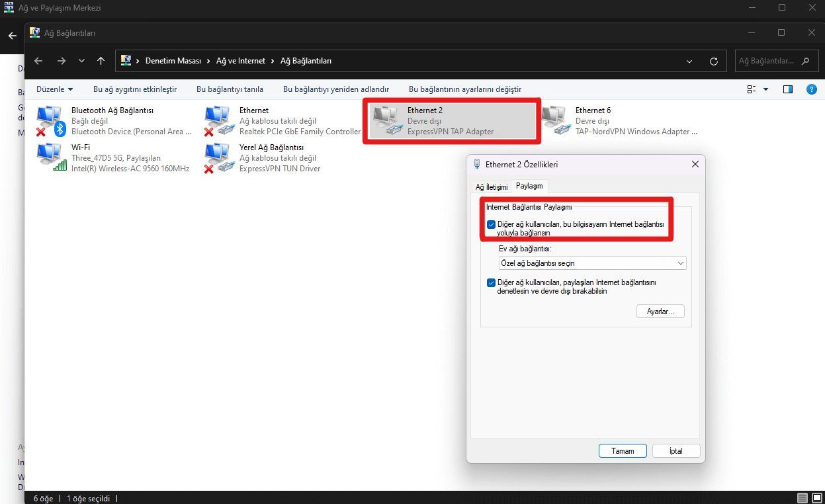Go up one folder level
The image size is (825, 504).
(x=101, y=61)
